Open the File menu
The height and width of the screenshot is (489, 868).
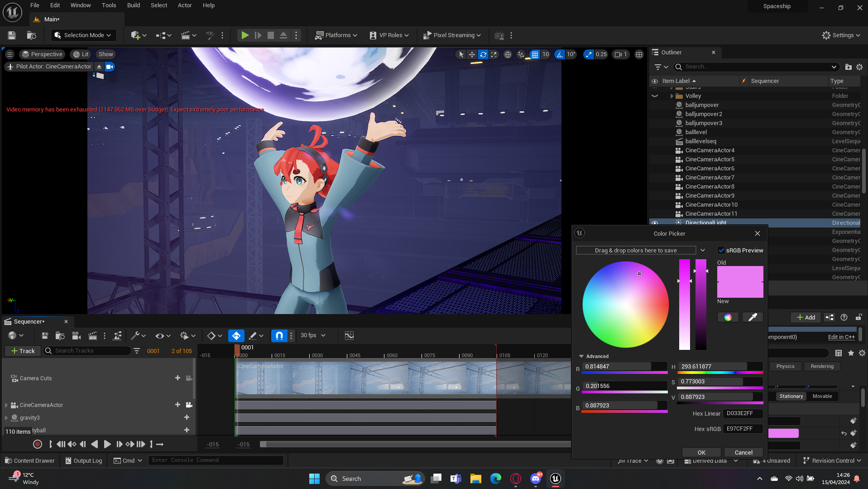(x=35, y=5)
